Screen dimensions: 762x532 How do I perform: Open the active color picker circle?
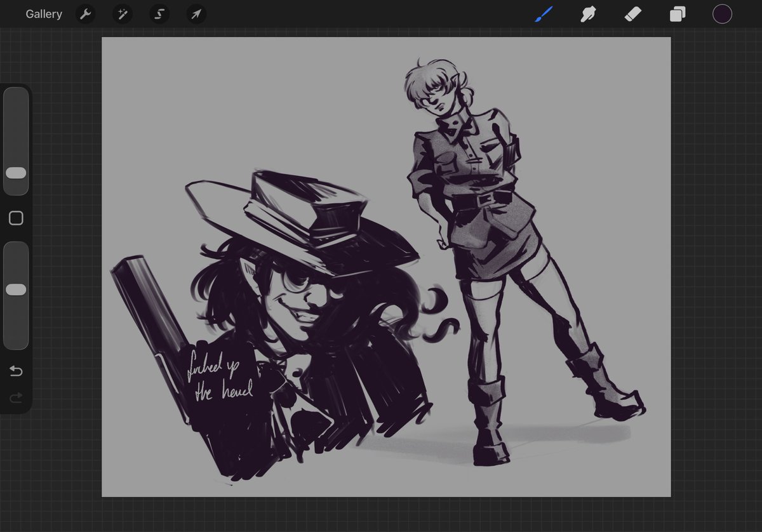(722, 14)
